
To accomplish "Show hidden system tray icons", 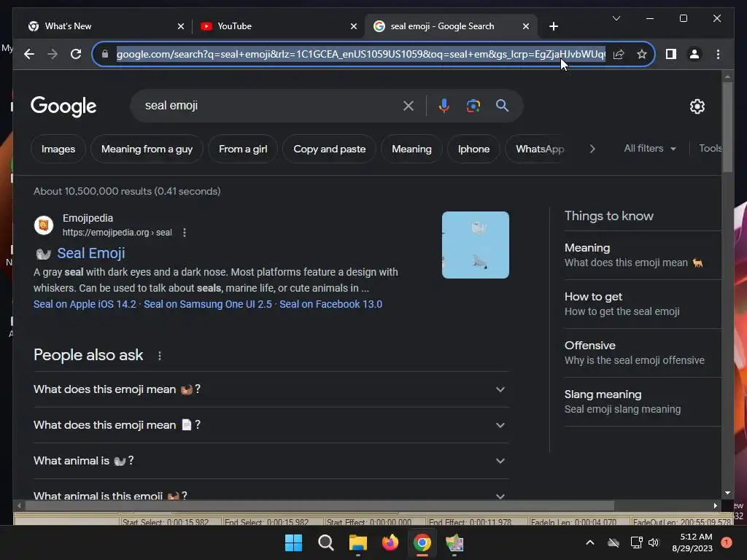I will pyautogui.click(x=589, y=542).
